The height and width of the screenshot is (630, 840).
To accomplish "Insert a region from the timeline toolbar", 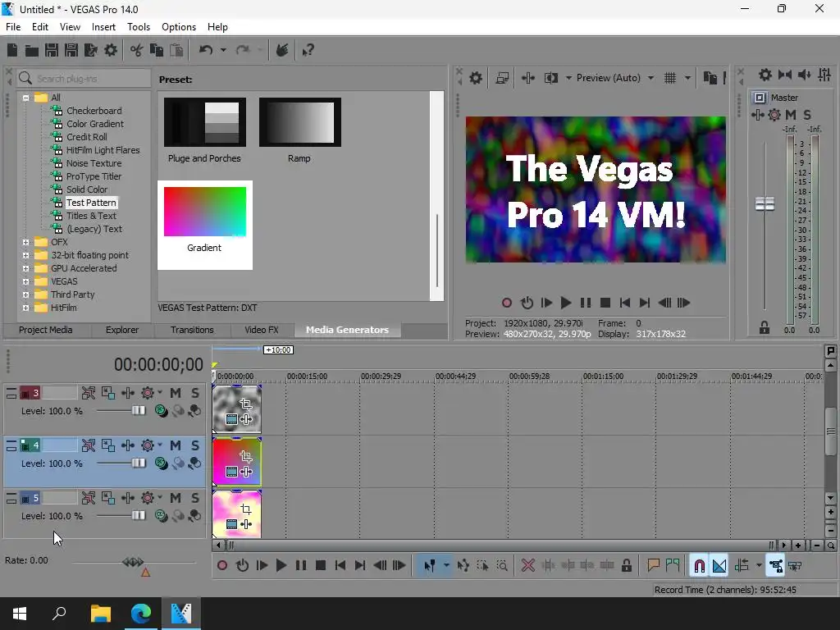I will [x=673, y=565].
